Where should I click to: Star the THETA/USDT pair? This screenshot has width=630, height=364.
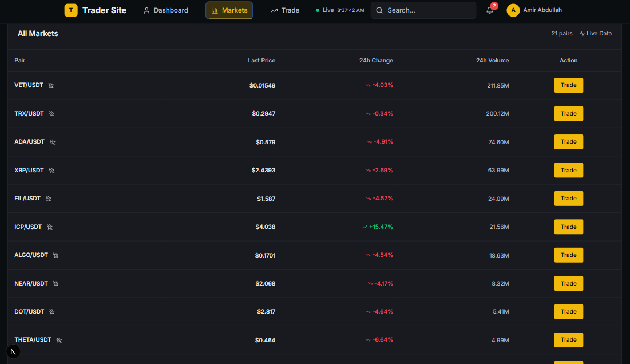click(x=60, y=339)
